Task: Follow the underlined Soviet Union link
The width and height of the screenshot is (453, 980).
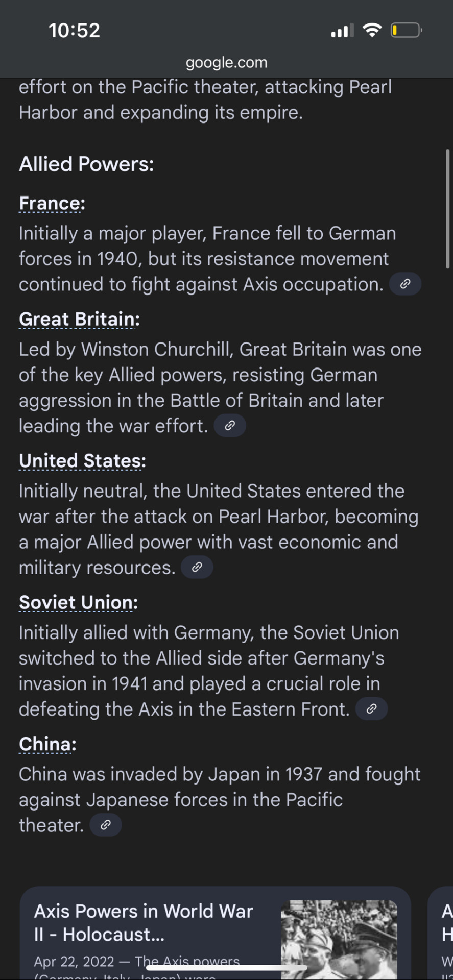Action: (x=76, y=602)
